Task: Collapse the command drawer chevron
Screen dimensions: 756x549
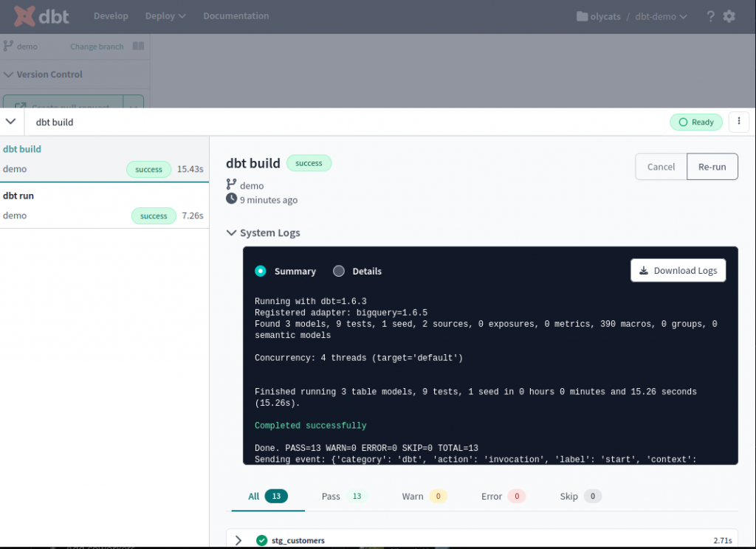Action: 10,122
